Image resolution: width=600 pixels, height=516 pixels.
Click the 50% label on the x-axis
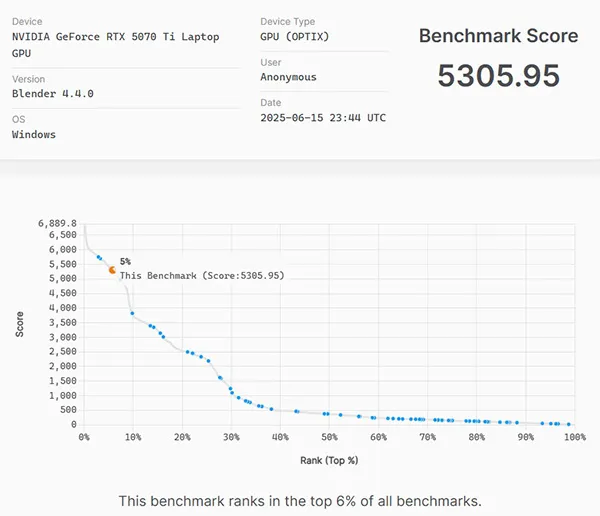[329, 437]
